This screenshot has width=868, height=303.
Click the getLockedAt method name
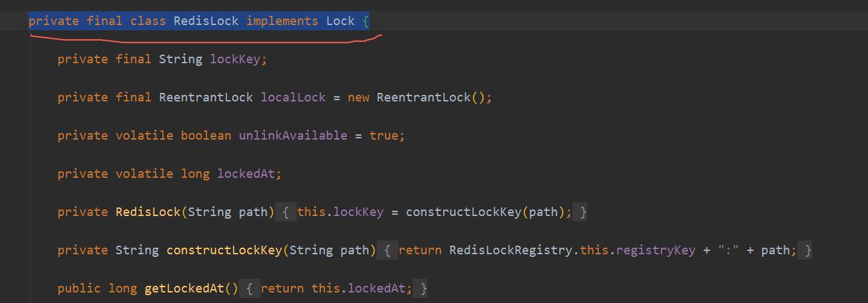click(184, 289)
